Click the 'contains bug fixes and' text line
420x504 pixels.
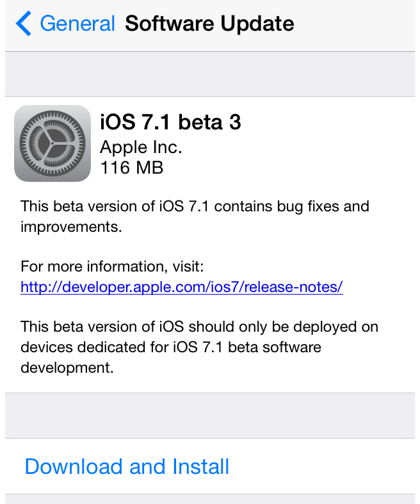click(282, 206)
